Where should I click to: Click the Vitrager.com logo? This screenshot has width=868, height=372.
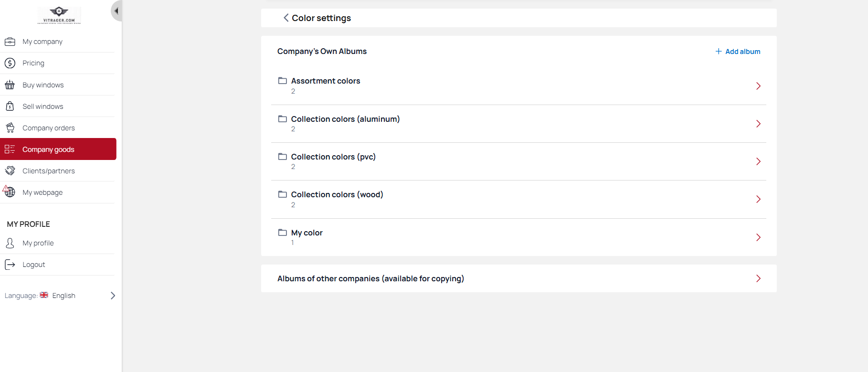[59, 15]
